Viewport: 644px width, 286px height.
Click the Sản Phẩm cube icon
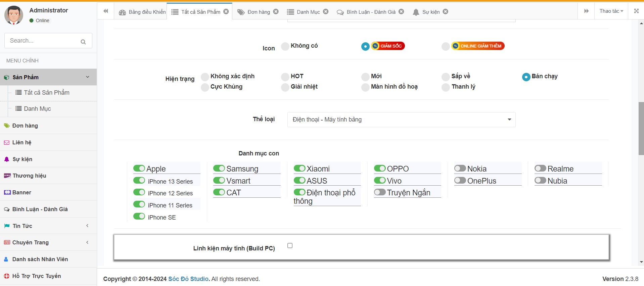[x=6, y=77]
